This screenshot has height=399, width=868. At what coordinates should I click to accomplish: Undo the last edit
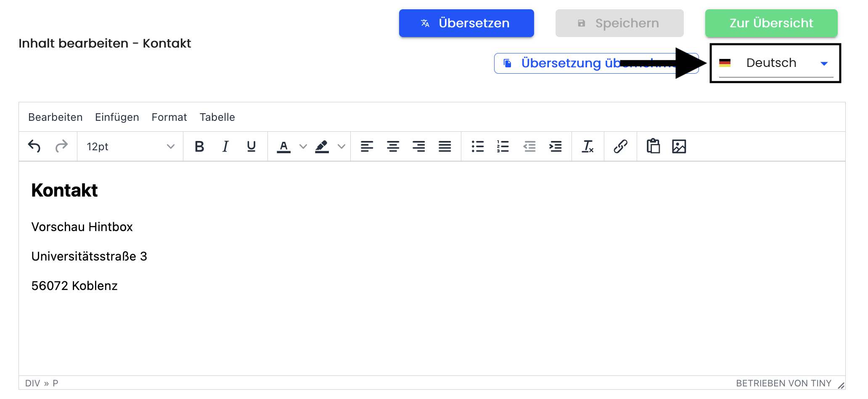(34, 146)
